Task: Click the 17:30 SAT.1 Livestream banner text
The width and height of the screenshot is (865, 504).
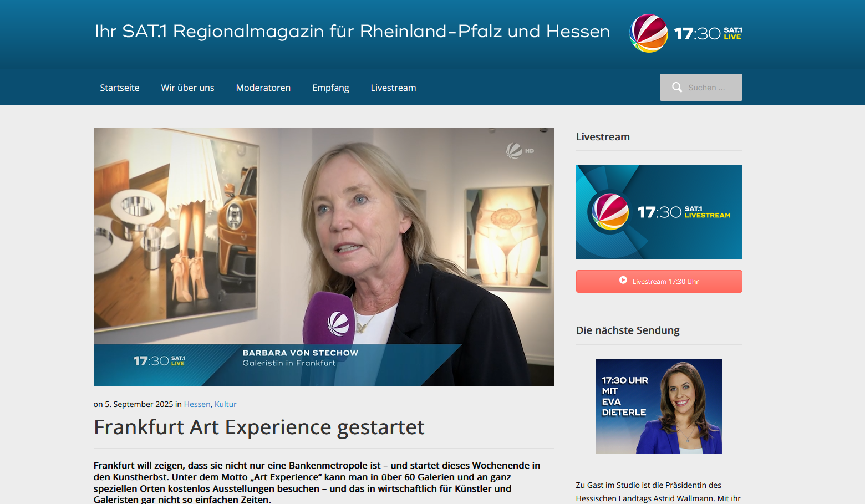Action: (684, 212)
